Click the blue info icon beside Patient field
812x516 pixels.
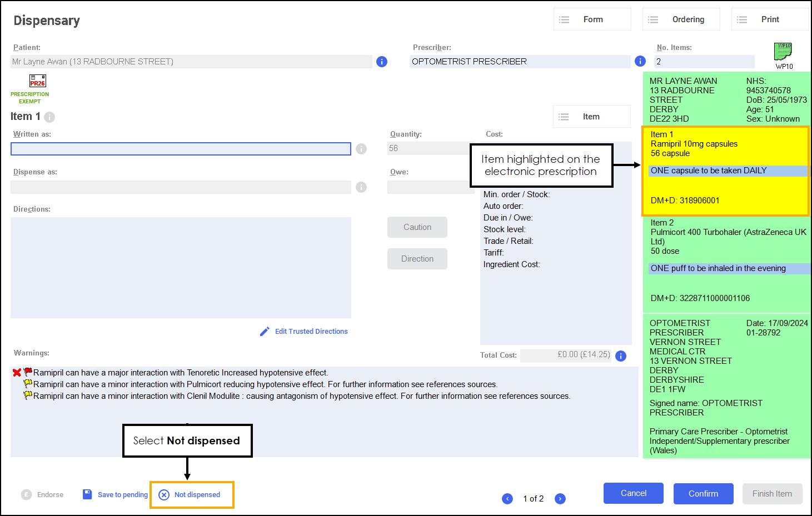[382, 62]
